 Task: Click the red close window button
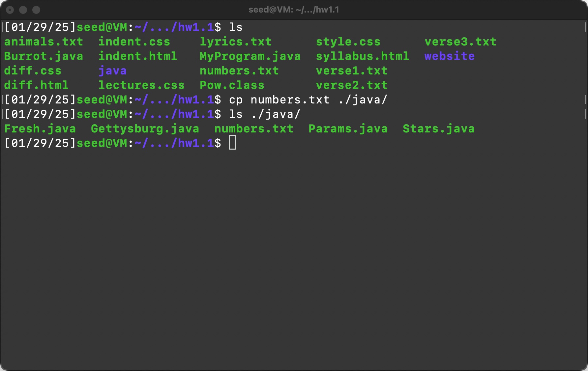(10, 10)
